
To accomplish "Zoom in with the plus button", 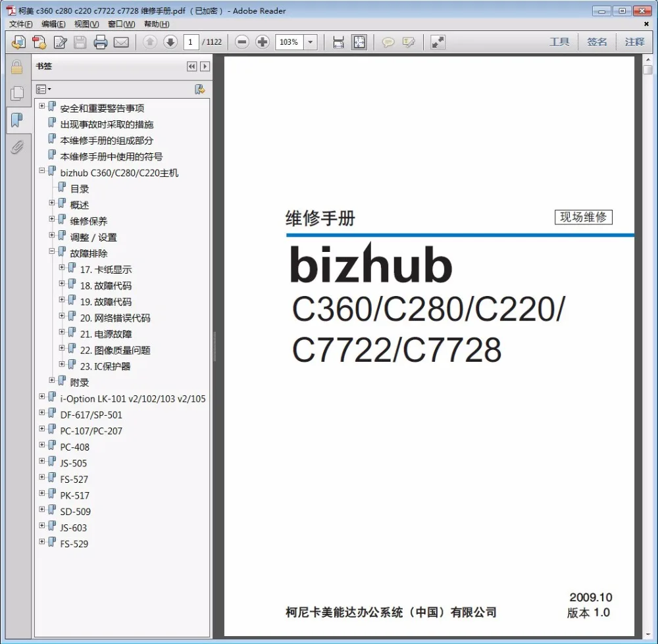I will tap(263, 42).
